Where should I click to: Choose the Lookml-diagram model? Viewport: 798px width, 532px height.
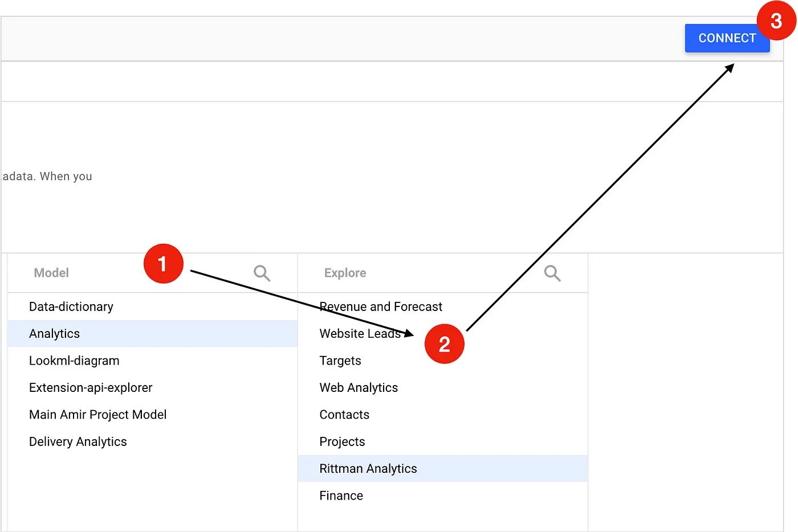coord(74,361)
